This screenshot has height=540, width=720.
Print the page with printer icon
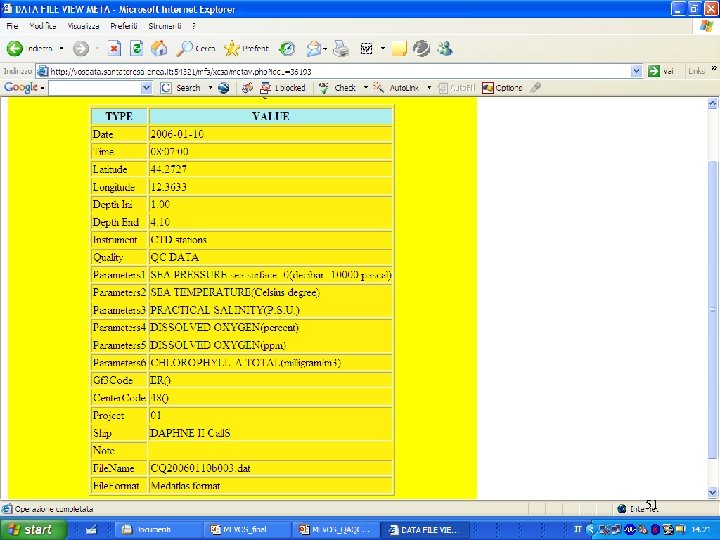pyautogui.click(x=341, y=48)
